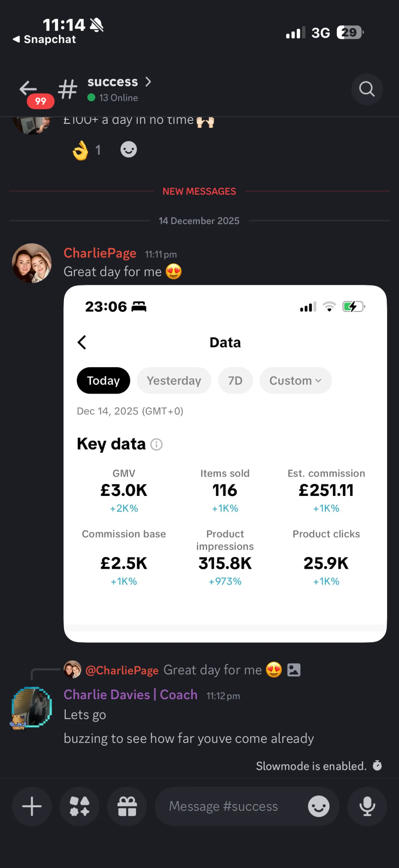Open the shared Data screenshot image

(x=225, y=463)
